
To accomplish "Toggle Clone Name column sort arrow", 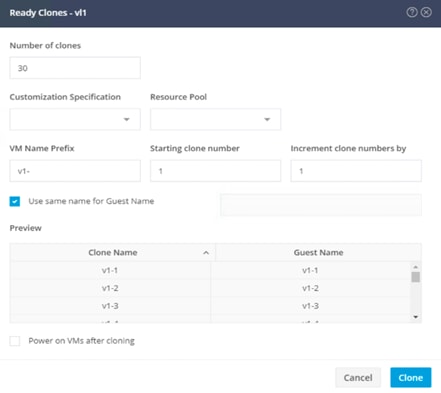I will click(x=206, y=253).
